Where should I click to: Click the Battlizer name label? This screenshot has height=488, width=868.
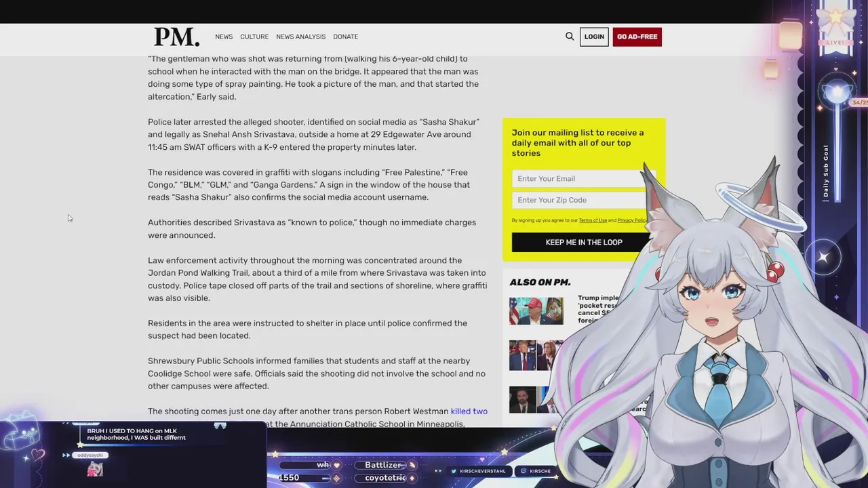383,465
